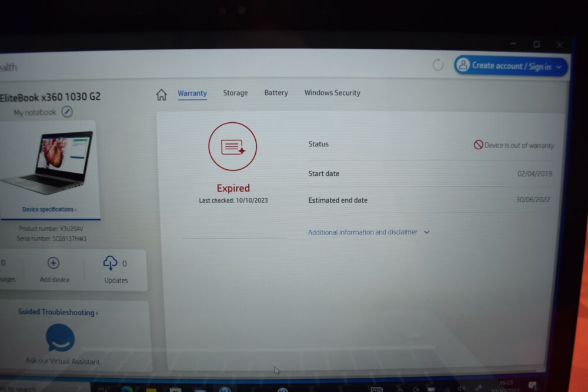Click the red Expired status label
This screenshot has height=392, width=588.
tap(233, 188)
